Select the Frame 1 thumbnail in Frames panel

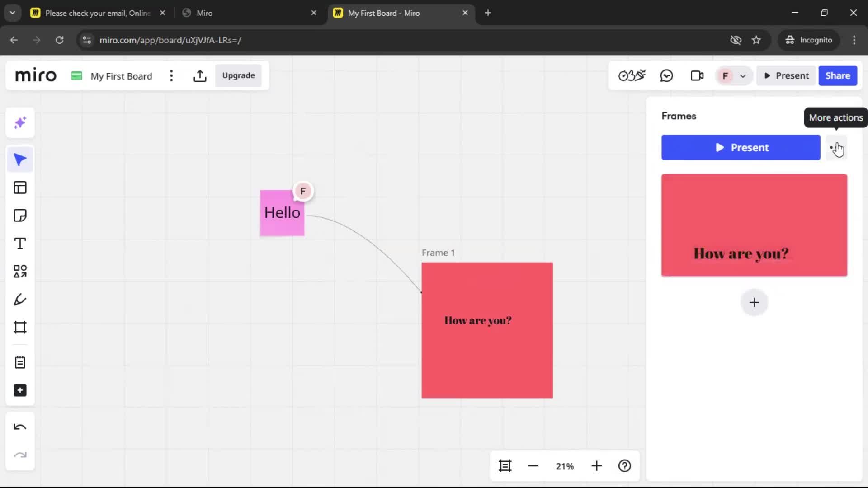click(754, 225)
